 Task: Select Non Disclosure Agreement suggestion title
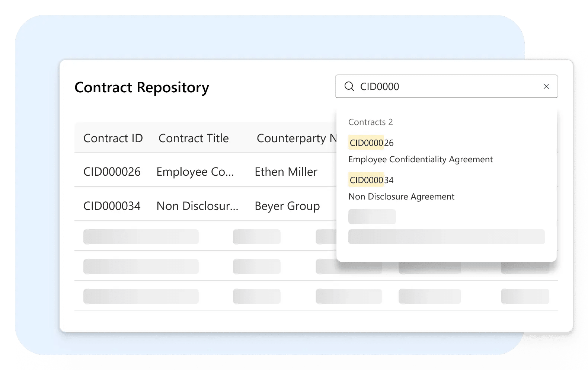click(x=401, y=197)
